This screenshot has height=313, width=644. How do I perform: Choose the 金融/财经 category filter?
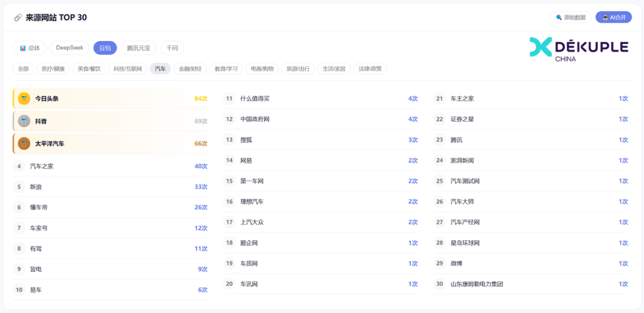click(190, 69)
